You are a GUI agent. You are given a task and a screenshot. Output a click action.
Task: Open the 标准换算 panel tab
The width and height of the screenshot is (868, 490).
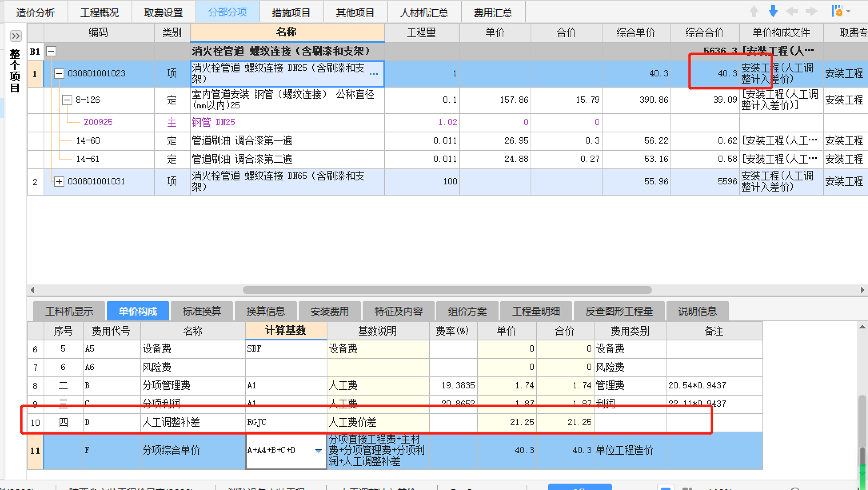point(202,311)
